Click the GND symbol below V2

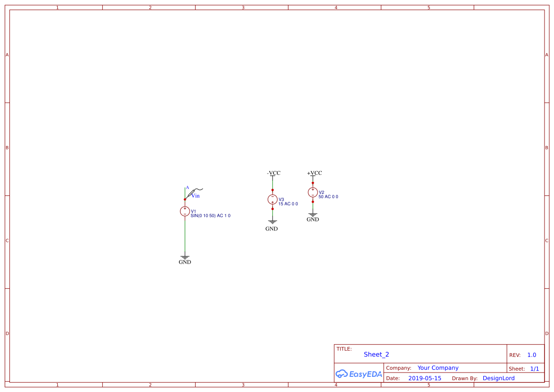(x=313, y=214)
